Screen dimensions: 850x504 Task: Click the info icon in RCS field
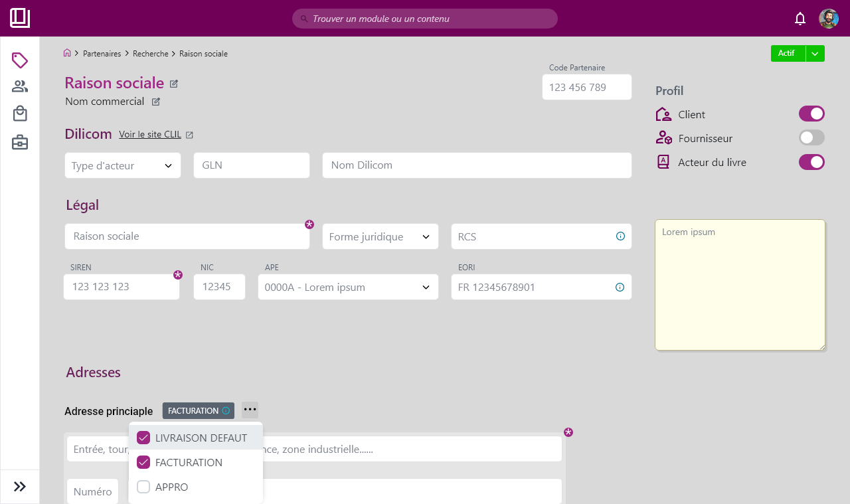click(x=620, y=236)
